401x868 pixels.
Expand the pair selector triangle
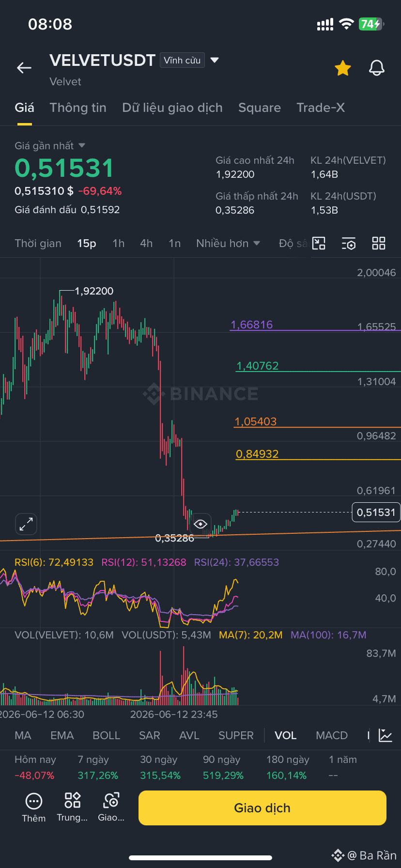tap(215, 60)
